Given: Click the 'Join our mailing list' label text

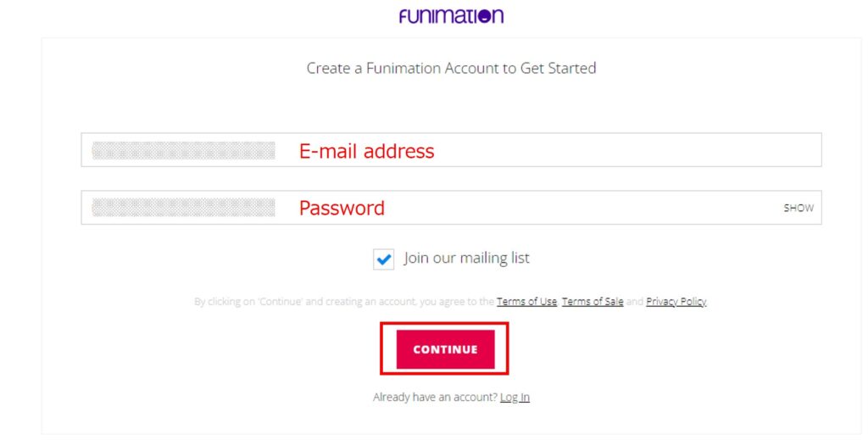Looking at the screenshot, I should [x=466, y=259].
